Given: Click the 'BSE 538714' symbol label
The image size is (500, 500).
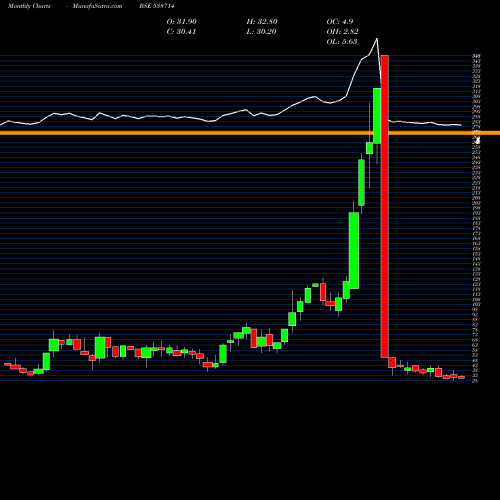Looking at the screenshot, I should coord(157,6).
